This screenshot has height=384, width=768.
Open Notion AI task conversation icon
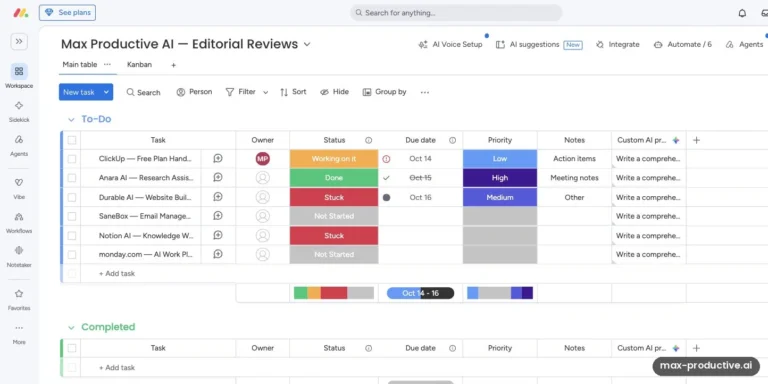(x=218, y=236)
